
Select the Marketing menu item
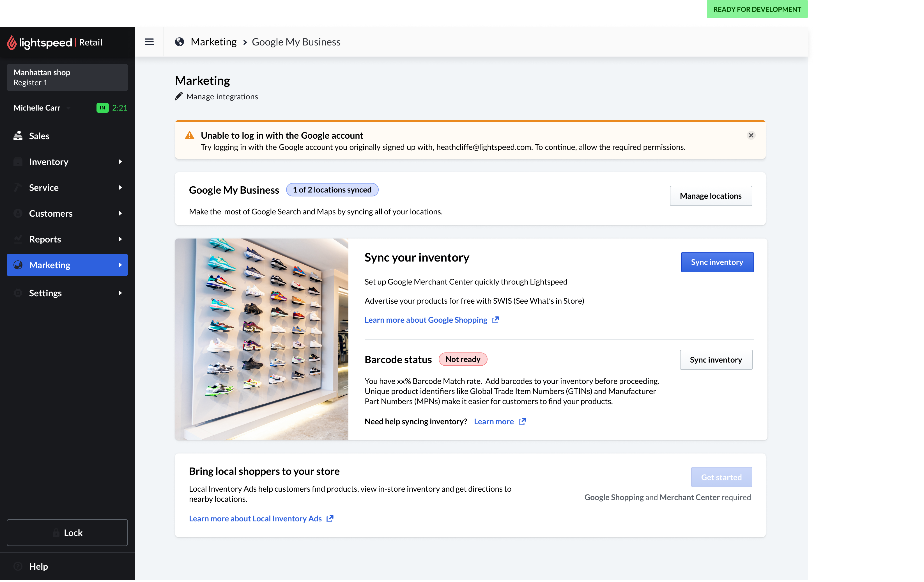[67, 265]
